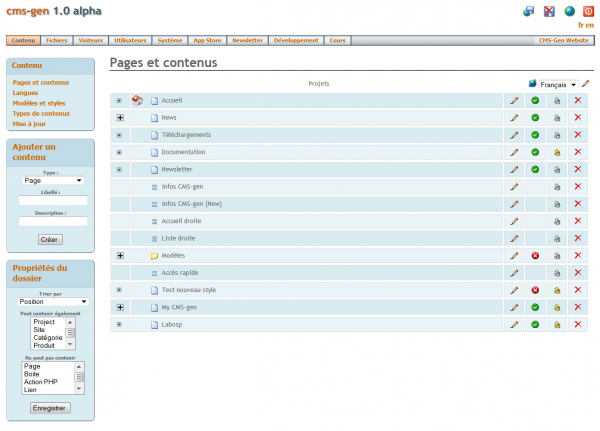Screen dimensions: 600x431
Task: Edit the Liste droite item
Action: 514,238
